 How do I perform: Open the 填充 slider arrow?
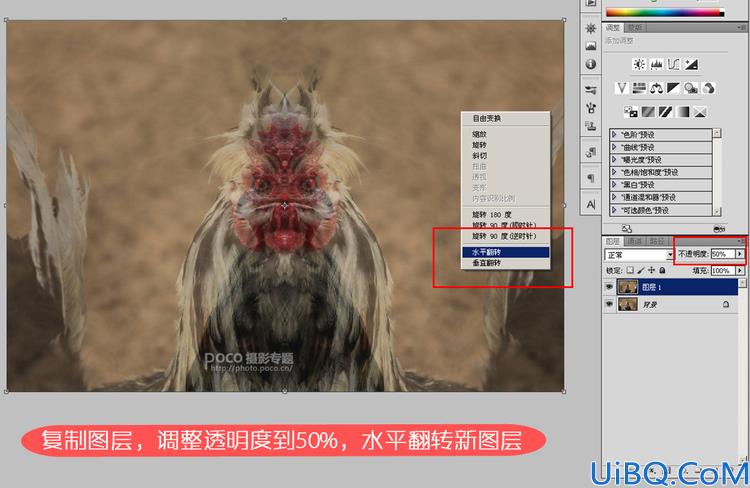click(x=740, y=271)
